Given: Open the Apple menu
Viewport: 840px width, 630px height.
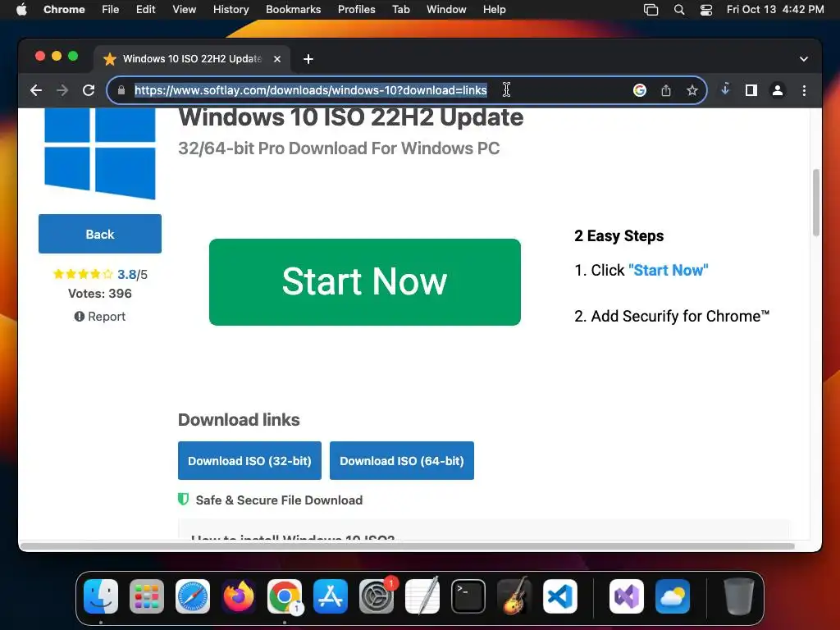Looking at the screenshot, I should (x=21, y=10).
